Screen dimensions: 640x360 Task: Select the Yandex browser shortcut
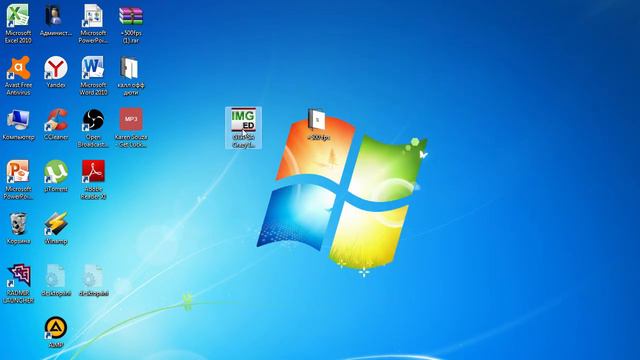(56, 72)
